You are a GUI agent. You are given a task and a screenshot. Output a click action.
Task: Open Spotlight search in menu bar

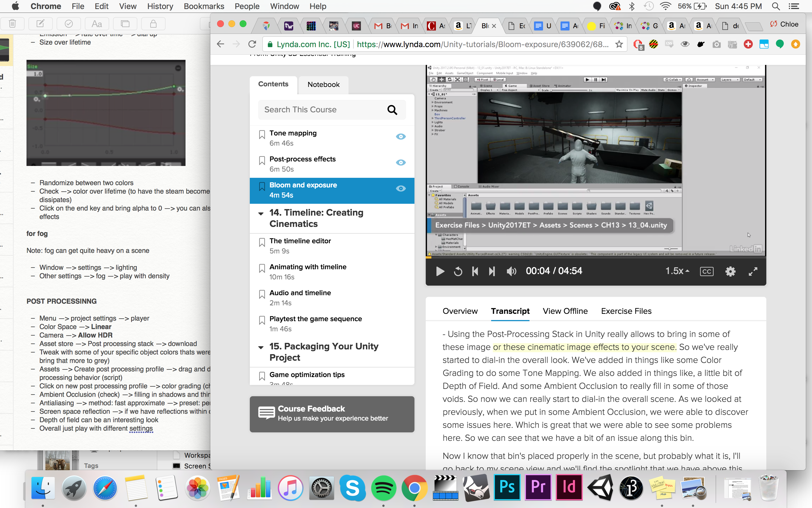coord(775,6)
